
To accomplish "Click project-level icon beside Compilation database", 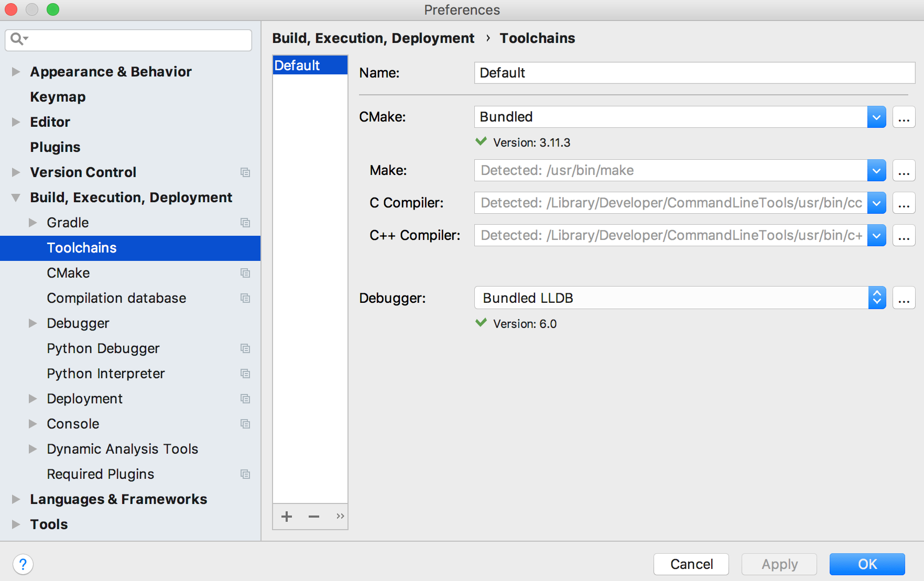I will point(245,298).
